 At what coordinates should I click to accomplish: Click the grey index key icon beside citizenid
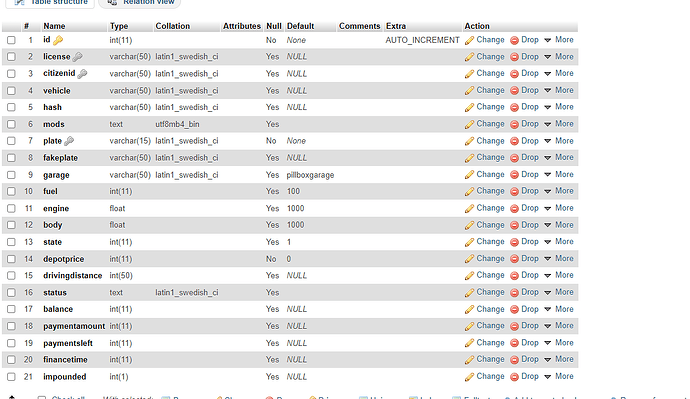pyautogui.click(x=82, y=74)
